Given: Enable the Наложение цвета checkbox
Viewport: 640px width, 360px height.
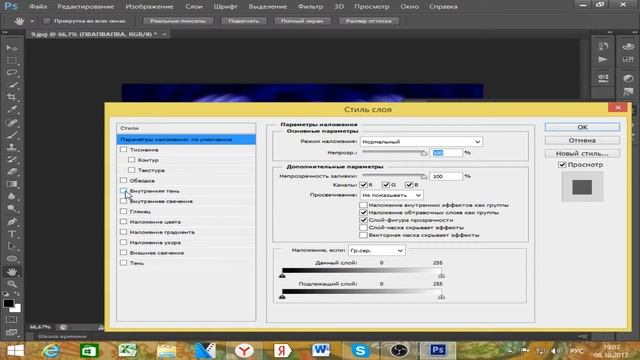Looking at the screenshot, I should (124, 221).
